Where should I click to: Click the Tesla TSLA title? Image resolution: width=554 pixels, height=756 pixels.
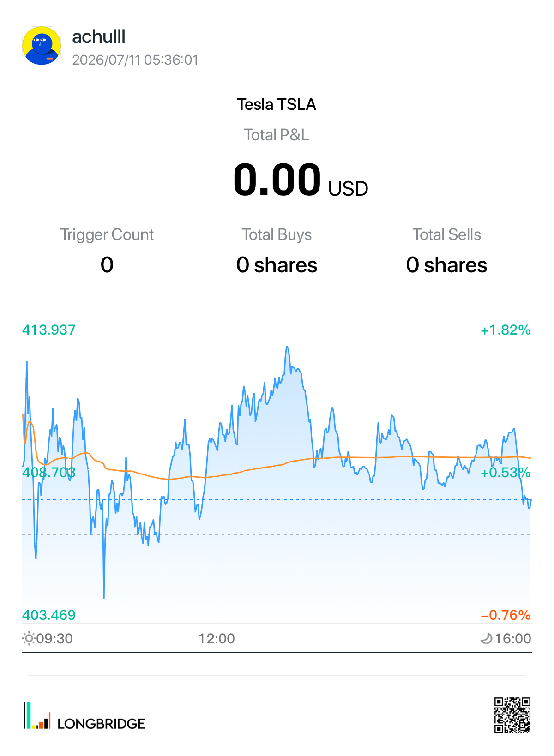point(277,104)
